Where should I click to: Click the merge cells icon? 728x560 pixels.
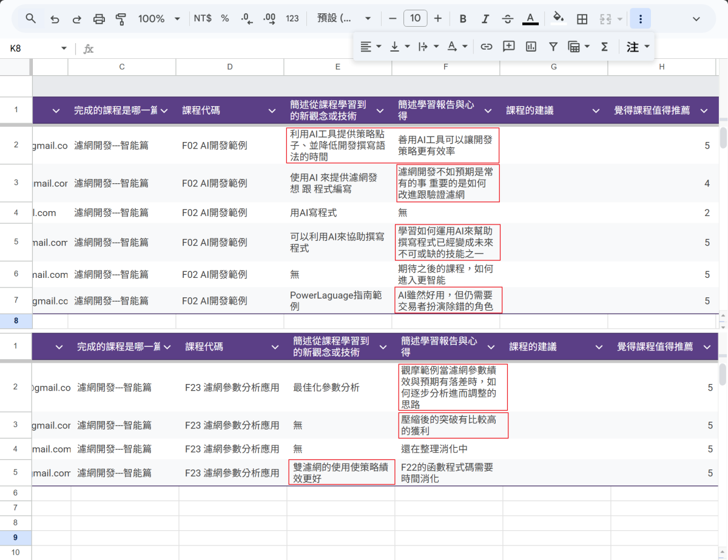pyautogui.click(x=605, y=19)
